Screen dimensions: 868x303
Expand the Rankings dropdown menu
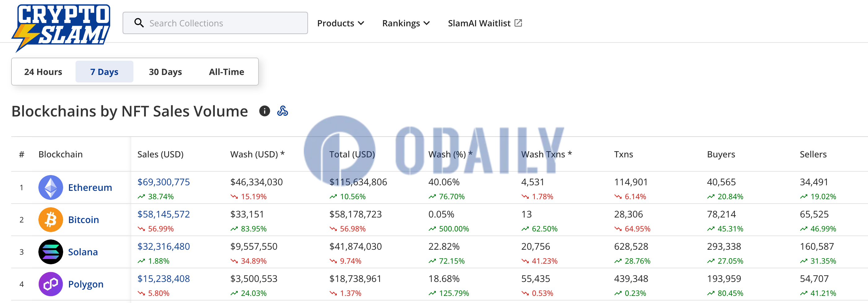pyautogui.click(x=406, y=23)
